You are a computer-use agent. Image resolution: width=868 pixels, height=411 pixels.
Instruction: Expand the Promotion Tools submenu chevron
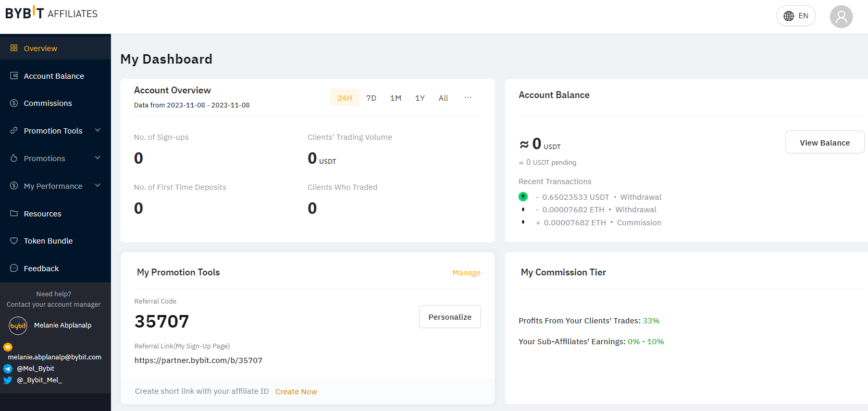[97, 130]
